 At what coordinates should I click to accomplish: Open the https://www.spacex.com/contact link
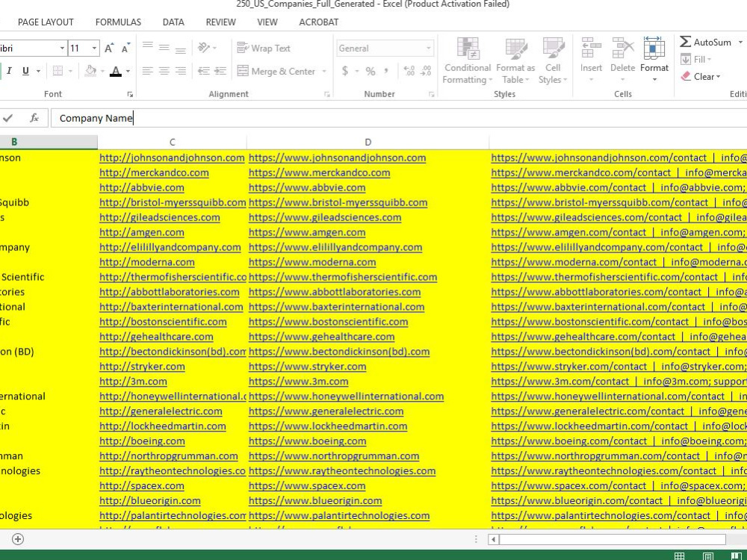click(568, 486)
